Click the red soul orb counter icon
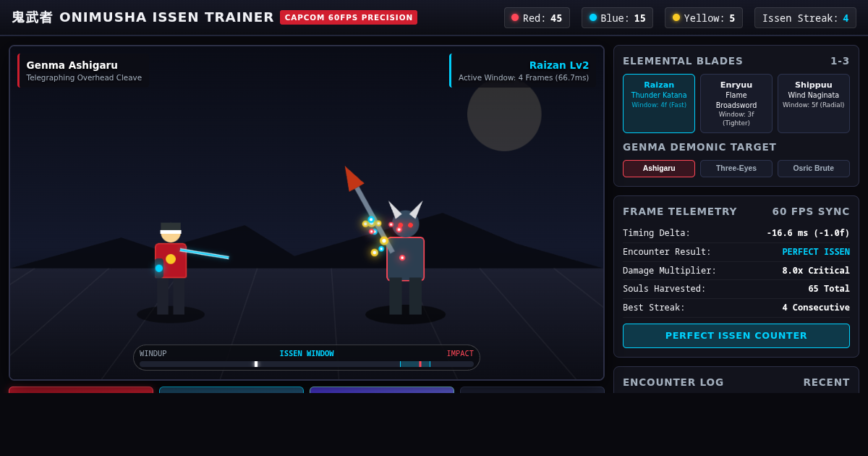 (515, 18)
